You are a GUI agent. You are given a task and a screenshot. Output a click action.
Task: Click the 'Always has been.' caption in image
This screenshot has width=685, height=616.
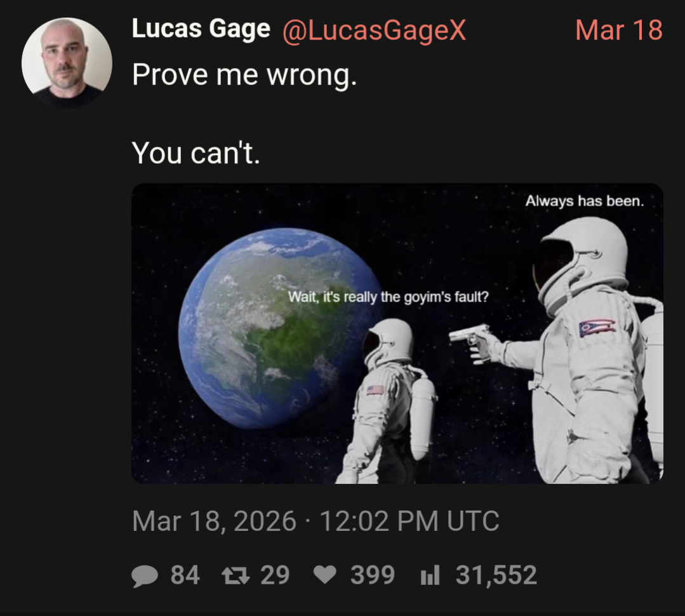click(x=585, y=201)
